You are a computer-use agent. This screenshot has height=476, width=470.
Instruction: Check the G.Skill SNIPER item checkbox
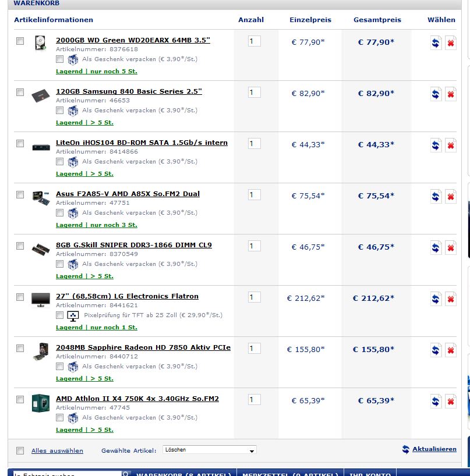(x=20, y=246)
